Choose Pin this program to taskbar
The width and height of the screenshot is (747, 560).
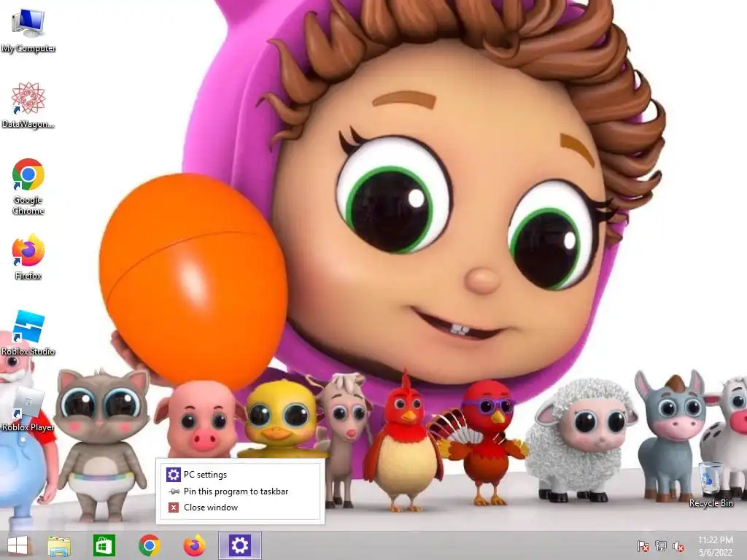240,491
